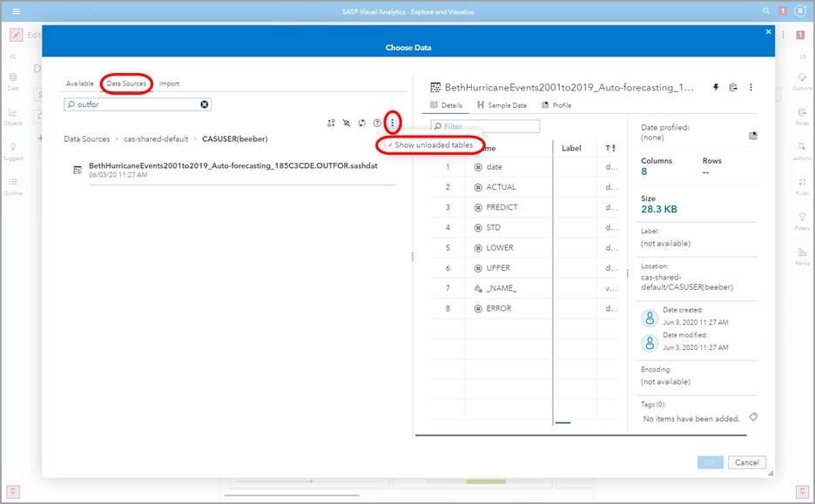Image resolution: width=815 pixels, height=504 pixels.
Task: Open the hamburger menu in the top bar
Action: click(x=17, y=11)
